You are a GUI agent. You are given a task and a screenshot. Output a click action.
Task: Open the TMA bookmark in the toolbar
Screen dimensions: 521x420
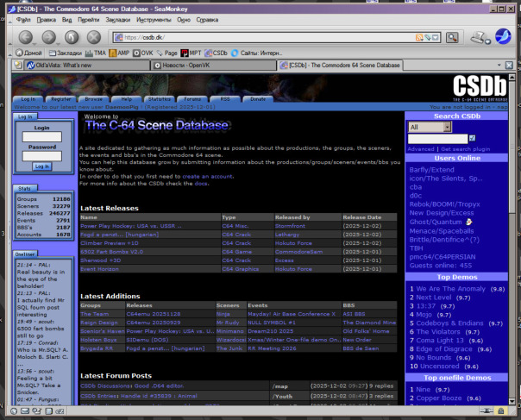tap(96, 53)
